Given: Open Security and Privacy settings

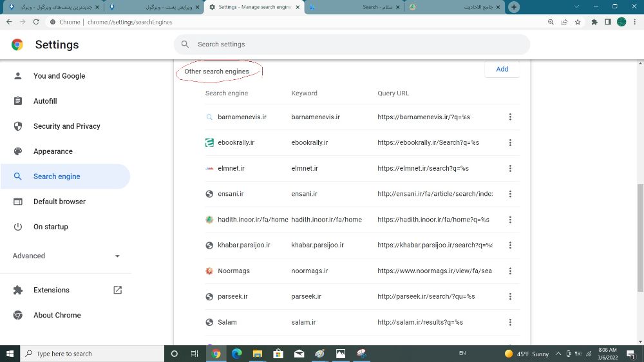Looking at the screenshot, I should [65, 126].
